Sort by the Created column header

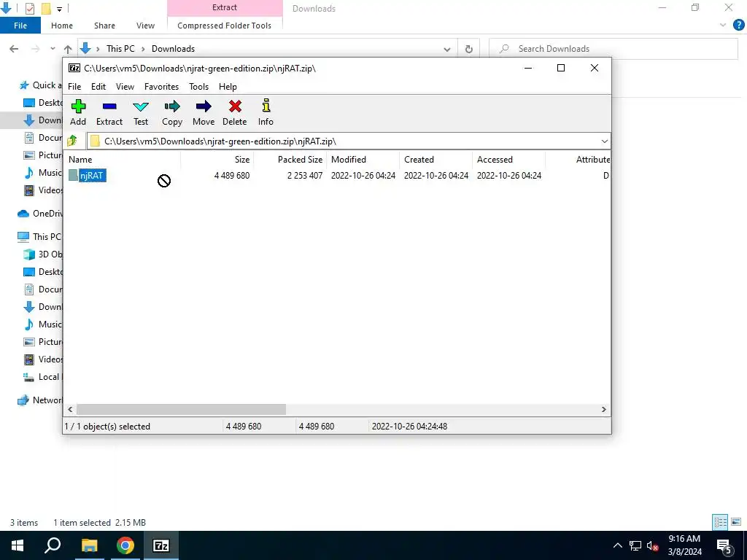436,160
